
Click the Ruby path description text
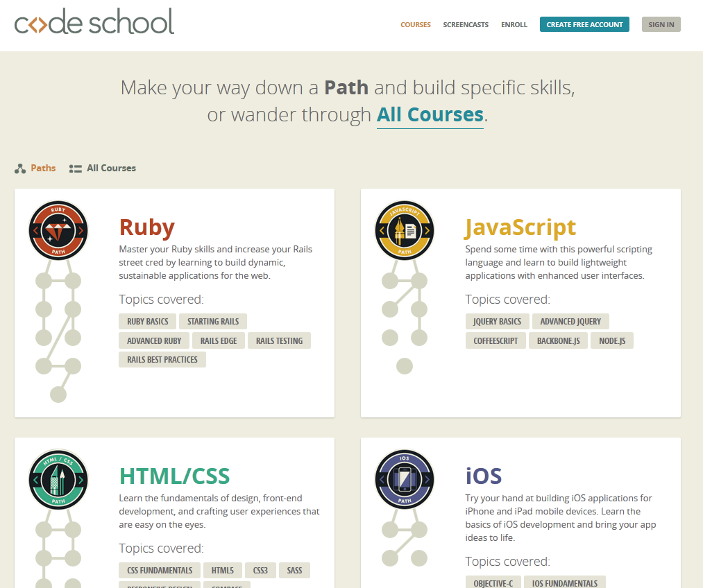[216, 262]
